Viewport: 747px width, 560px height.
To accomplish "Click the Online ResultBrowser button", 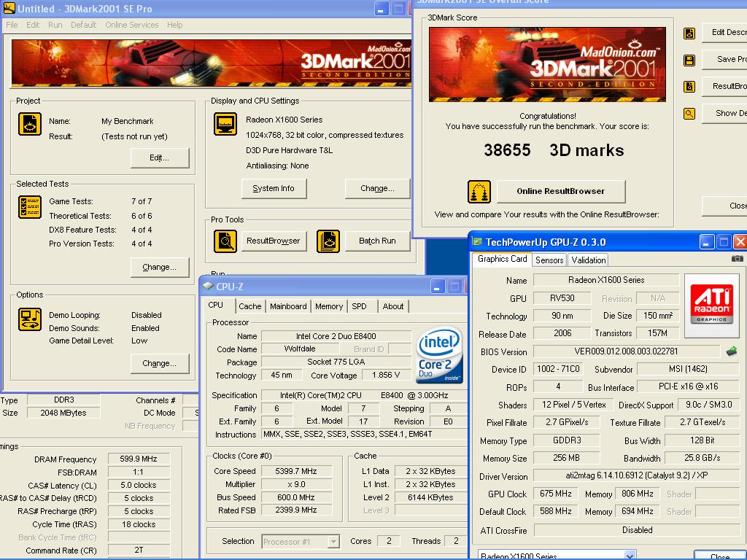I will pos(561,192).
